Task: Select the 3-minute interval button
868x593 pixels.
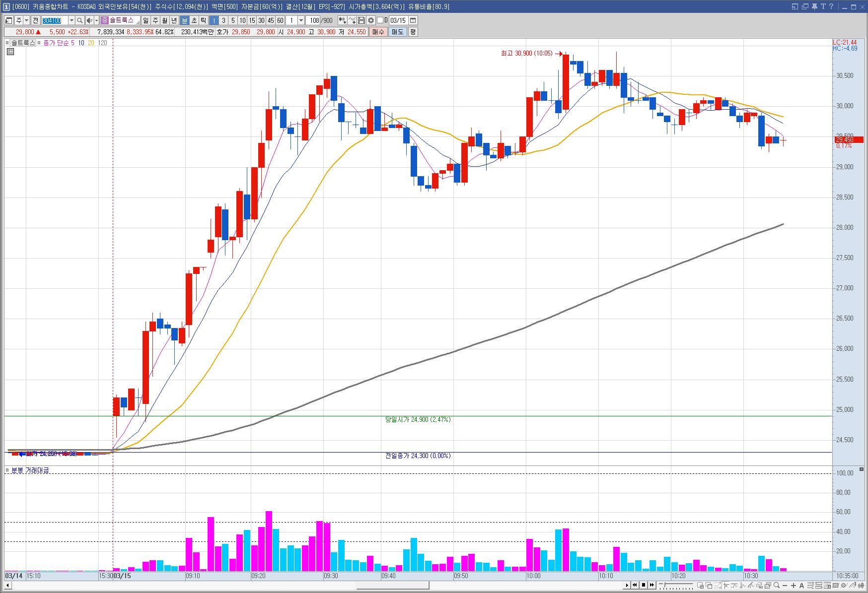Action: click(223, 20)
